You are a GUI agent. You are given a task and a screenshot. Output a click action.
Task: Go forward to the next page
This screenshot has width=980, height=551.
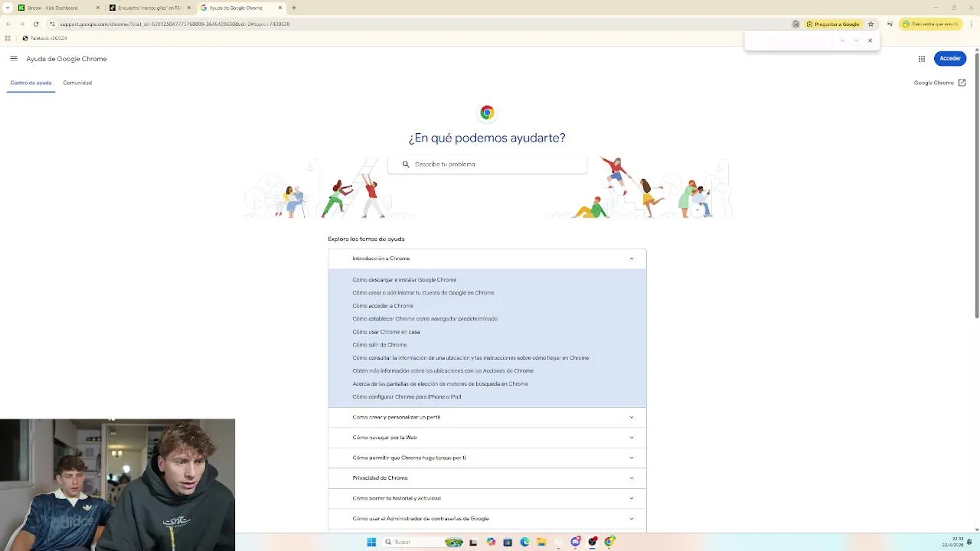[x=21, y=24]
